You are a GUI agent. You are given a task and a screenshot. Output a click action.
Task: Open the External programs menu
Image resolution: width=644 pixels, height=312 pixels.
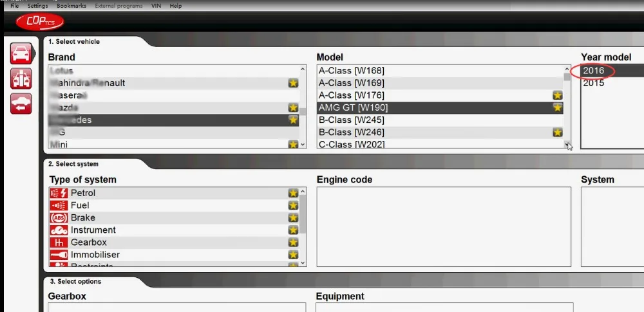tap(118, 6)
